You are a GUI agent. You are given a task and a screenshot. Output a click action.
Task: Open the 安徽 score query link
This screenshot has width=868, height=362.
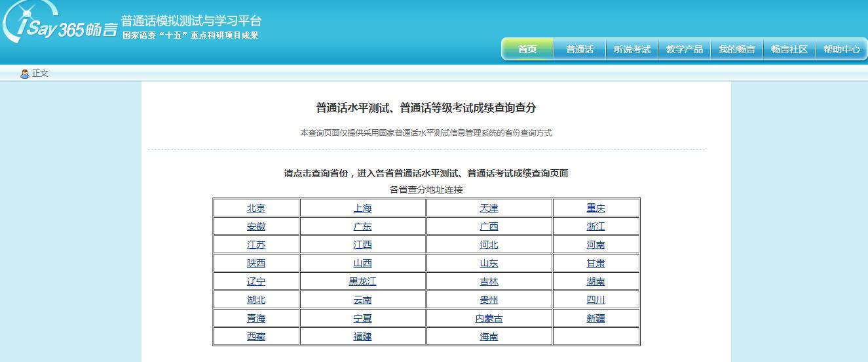pos(256,226)
